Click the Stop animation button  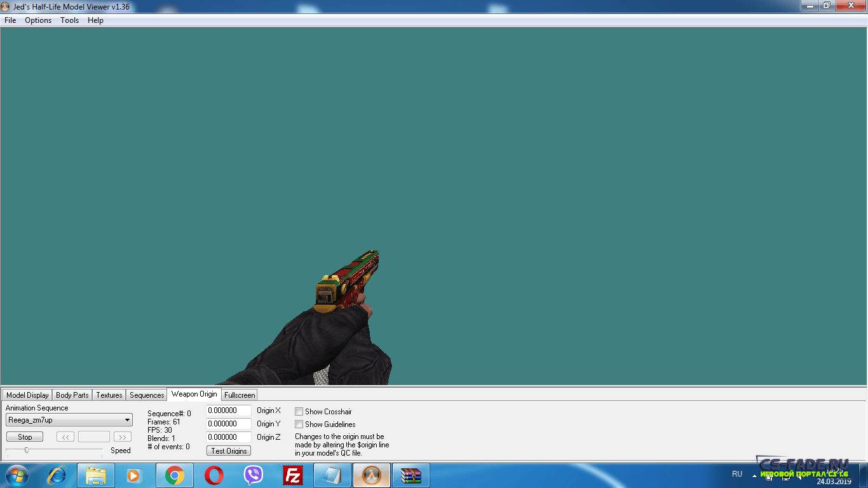tap(25, 437)
